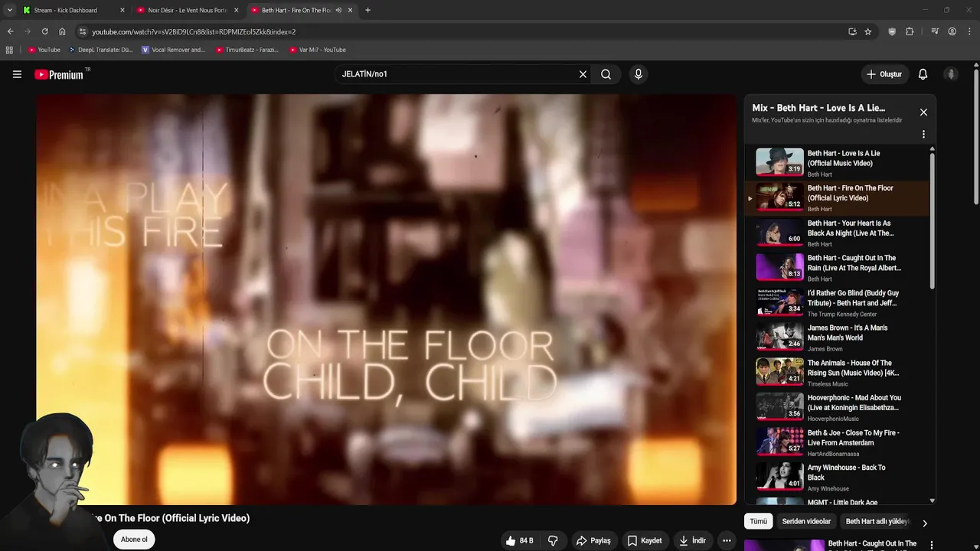Open TimurBeatz bookmark
The width and height of the screenshot is (980, 551).
tap(247, 50)
